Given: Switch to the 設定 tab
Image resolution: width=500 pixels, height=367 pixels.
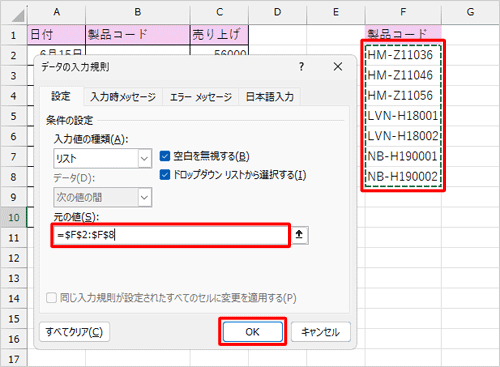Looking at the screenshot, I should tap(61, 97).
